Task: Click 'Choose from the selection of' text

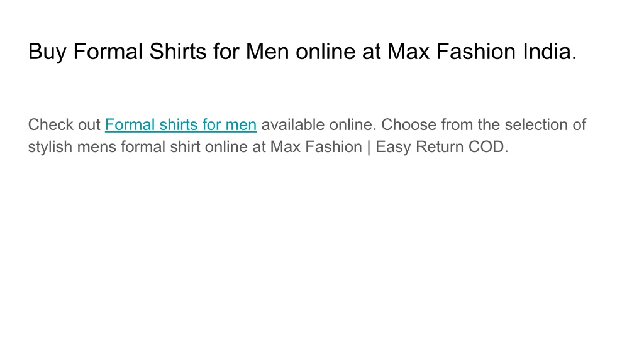Action: pyautogui.click(x=484, y=125)
